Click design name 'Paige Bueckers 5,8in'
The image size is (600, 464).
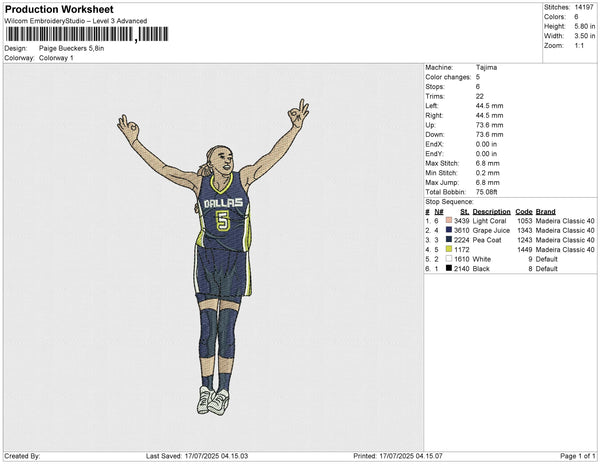72,49
